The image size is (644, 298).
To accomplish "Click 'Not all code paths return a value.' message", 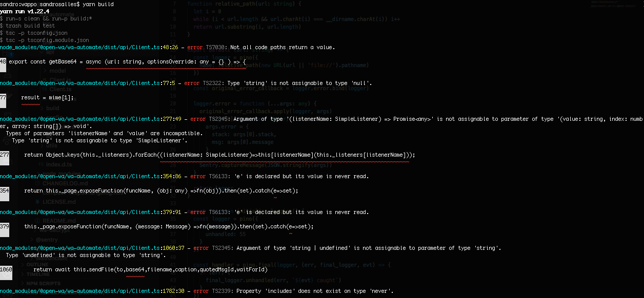I will point(283,47).
